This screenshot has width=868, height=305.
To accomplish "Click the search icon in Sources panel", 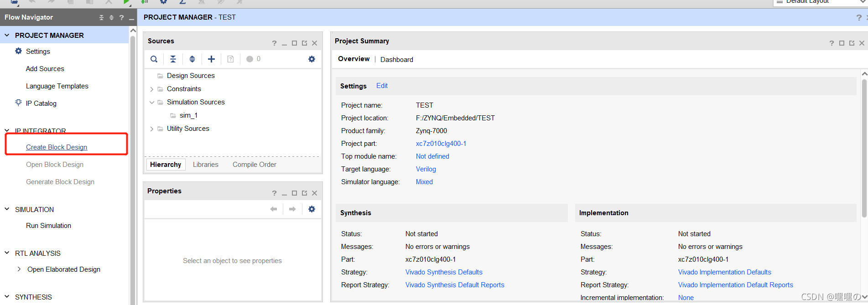I will [154, 59].
